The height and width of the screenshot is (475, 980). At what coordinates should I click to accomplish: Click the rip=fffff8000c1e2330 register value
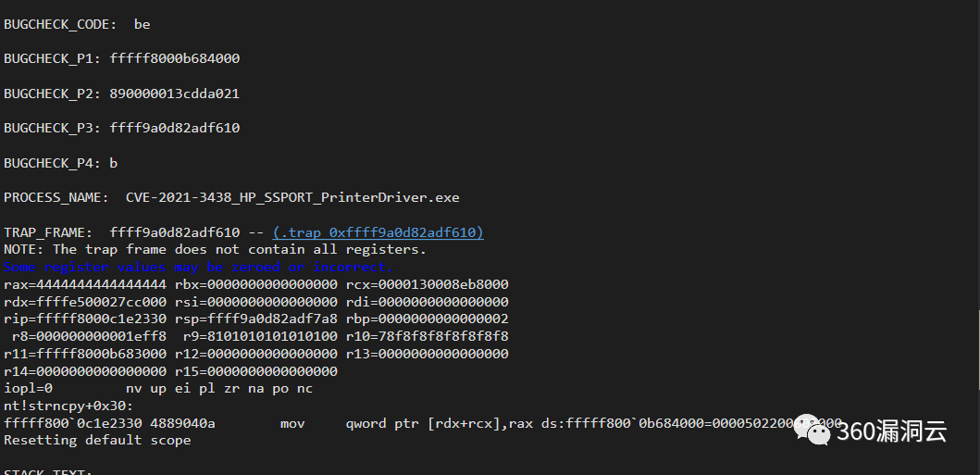pos(85,319)
